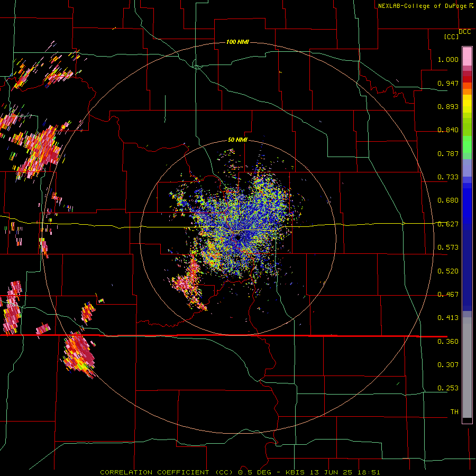
Task: Click the 0.787 scale value
Action: point(448,153)
